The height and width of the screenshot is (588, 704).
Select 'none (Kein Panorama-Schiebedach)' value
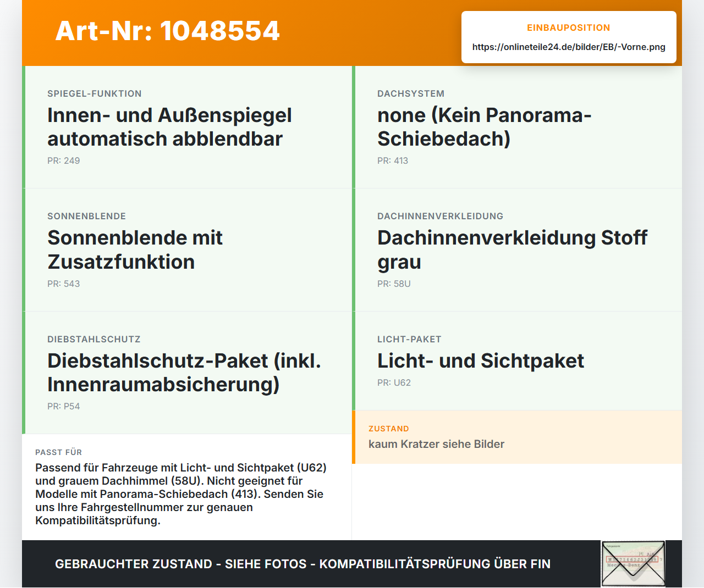click(484, 127)
